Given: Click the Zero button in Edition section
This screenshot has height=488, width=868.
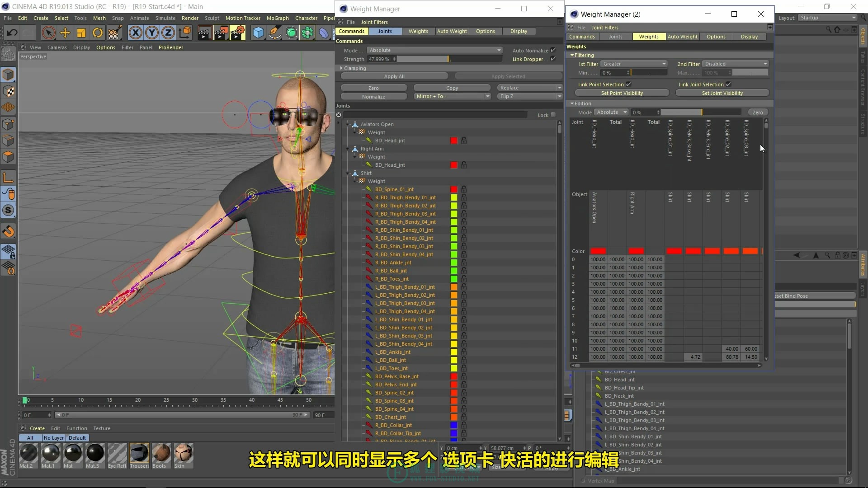Looking at the screenshot, I should tap(758, 112).
